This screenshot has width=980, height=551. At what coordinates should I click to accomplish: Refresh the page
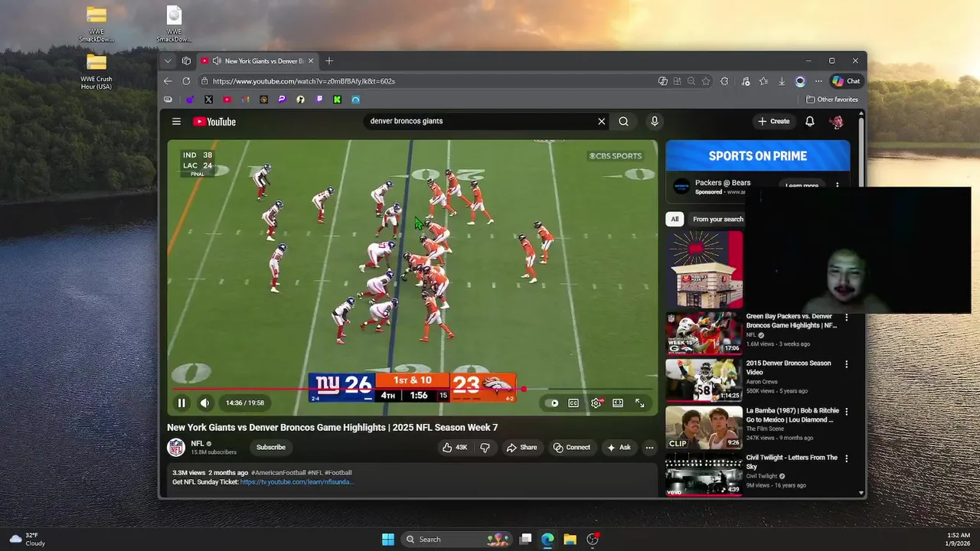pyautogui.click(x=186, y=80)
